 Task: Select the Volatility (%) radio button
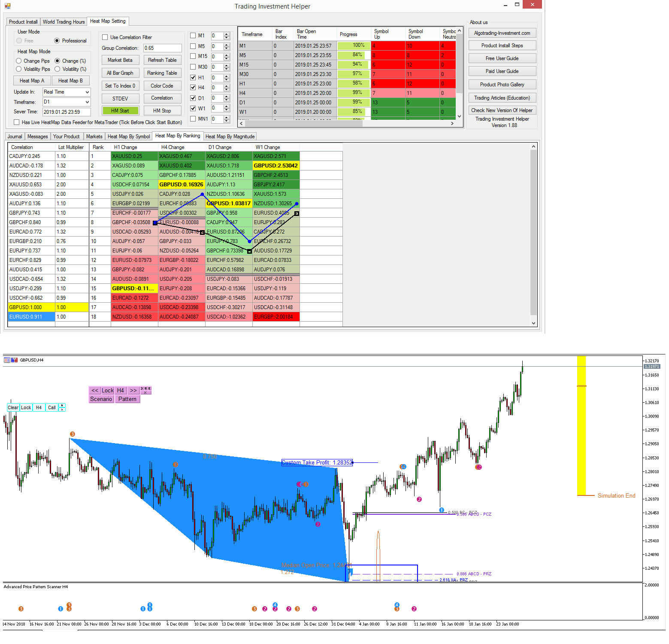click(58, 69)
